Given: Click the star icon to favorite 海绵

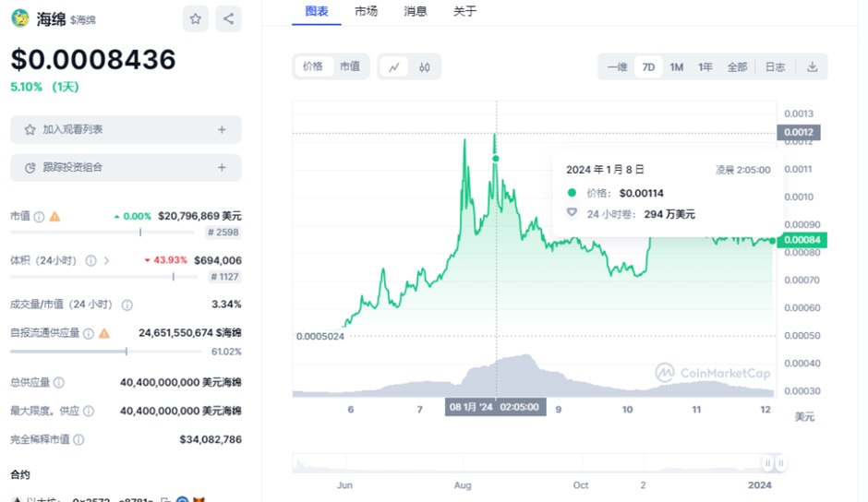Looking at the screenshot, I should pyautogui.click(x=196, y=18).
